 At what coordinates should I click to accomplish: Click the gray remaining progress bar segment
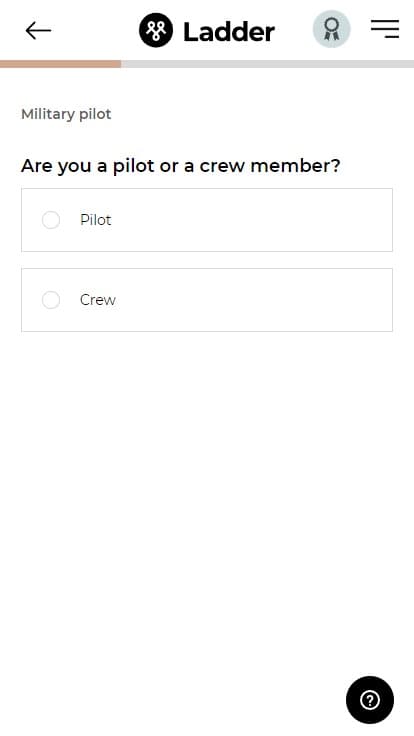[268, 64]
